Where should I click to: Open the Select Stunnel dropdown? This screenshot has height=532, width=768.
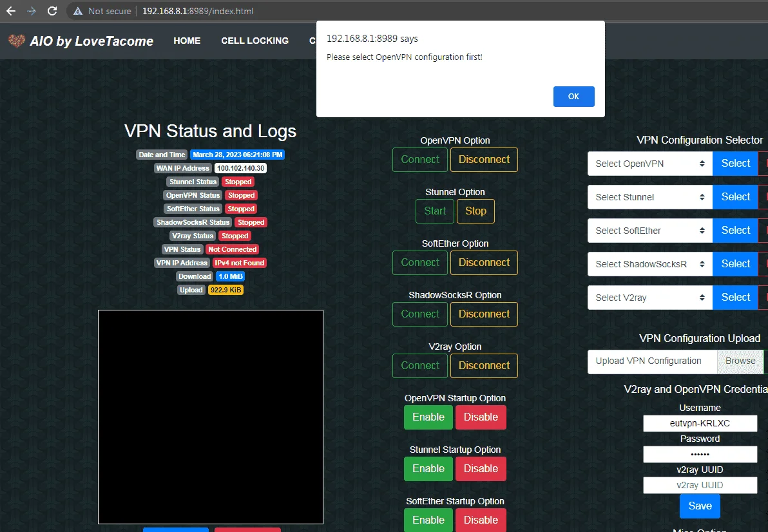650,197
